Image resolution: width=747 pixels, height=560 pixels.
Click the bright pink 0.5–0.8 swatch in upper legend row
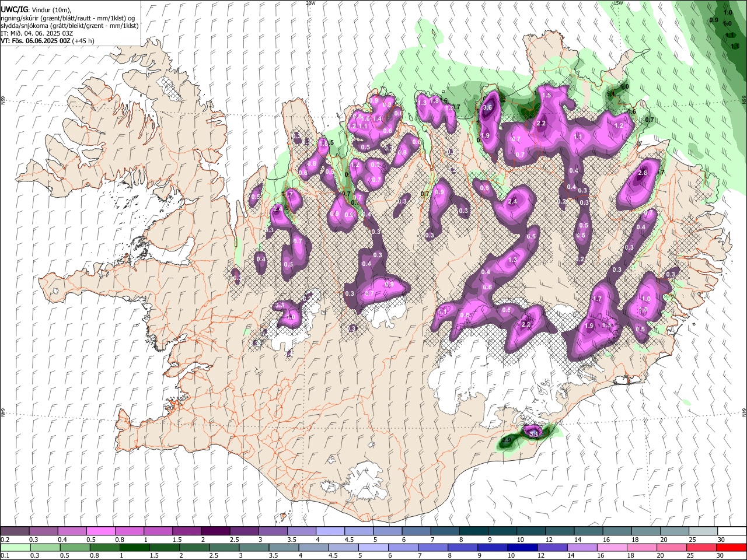(x=101, y=531)
